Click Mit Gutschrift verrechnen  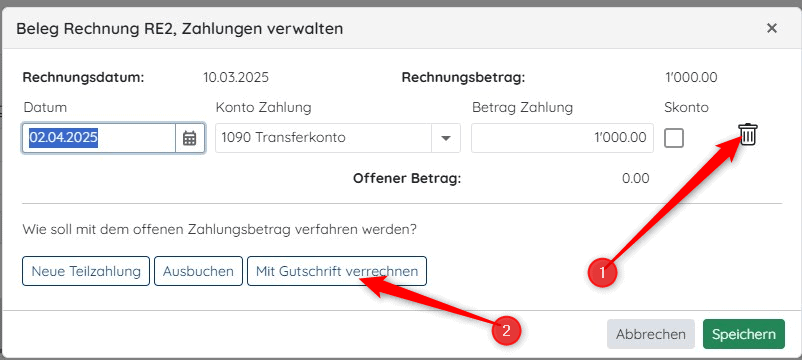coord(337,271)
